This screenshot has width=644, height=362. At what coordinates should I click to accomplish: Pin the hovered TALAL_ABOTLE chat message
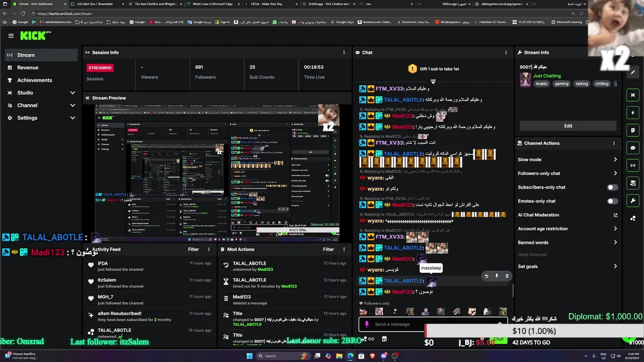point(497,276)
